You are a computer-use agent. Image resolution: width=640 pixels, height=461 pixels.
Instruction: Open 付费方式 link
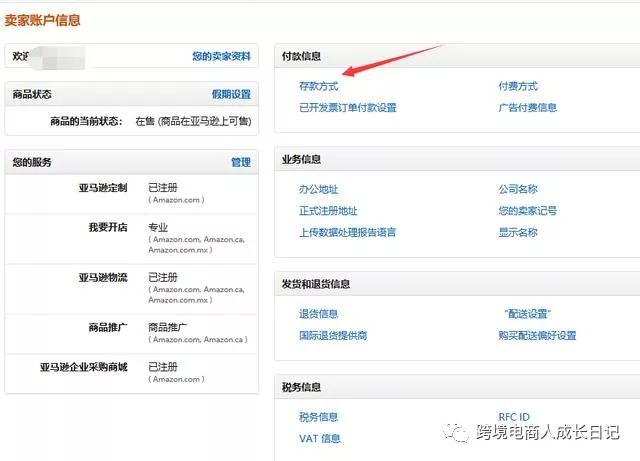tap(518, 86)
